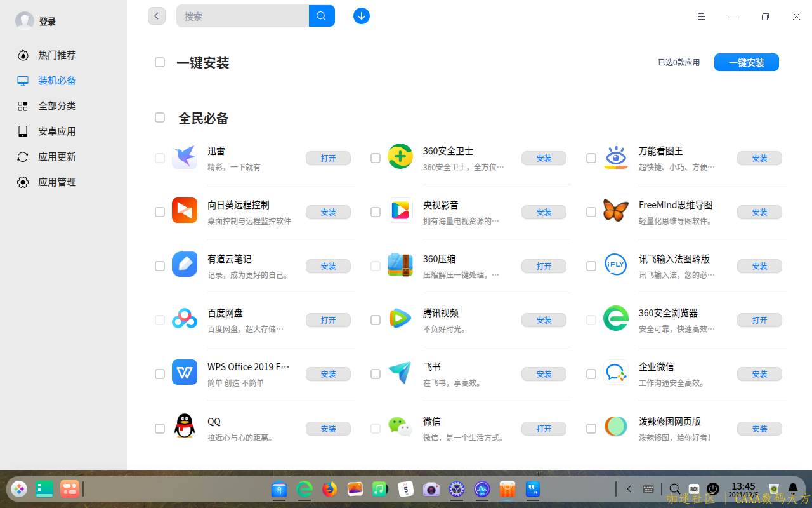Click the 飞书 paper plane icon
This screenshot has height=508, width=812.
[x=400, y=373]
